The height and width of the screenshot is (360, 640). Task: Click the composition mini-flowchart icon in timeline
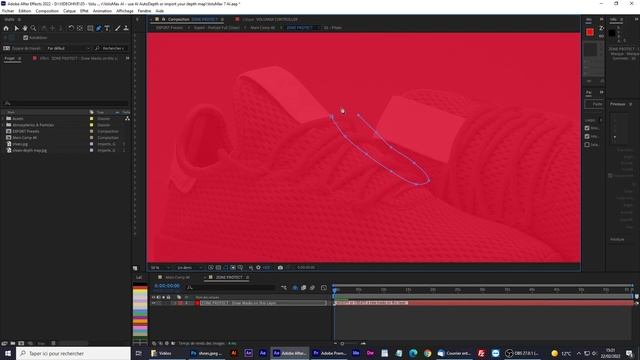(x=284, y=288)
